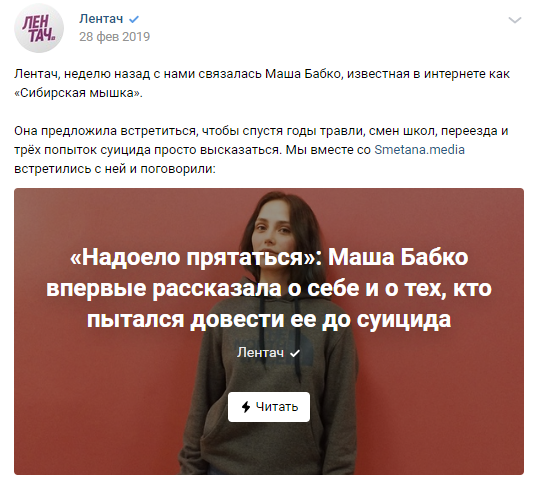The width and height of the screenshot is (544, 493).
Task: Click the text встретились с ней и поговорили
Action: [115, 169]
